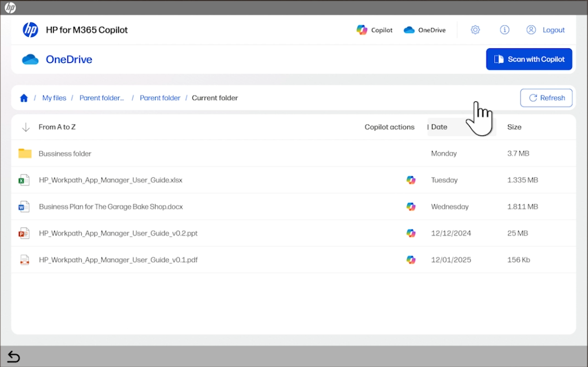Click the user account icon
This screenshot has width=588, height=367.
531,29
